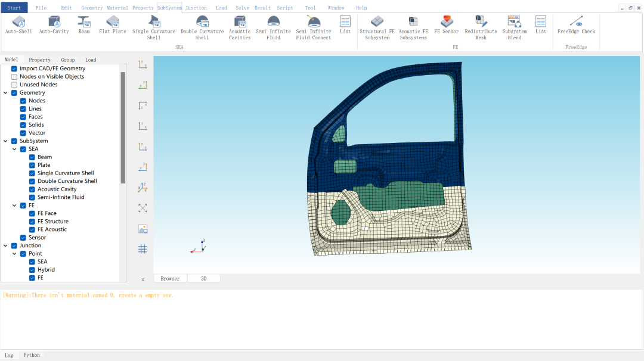Collapse the Geometry tree node
The height and width of the screenshot is (361, 644).
[5, 93]
